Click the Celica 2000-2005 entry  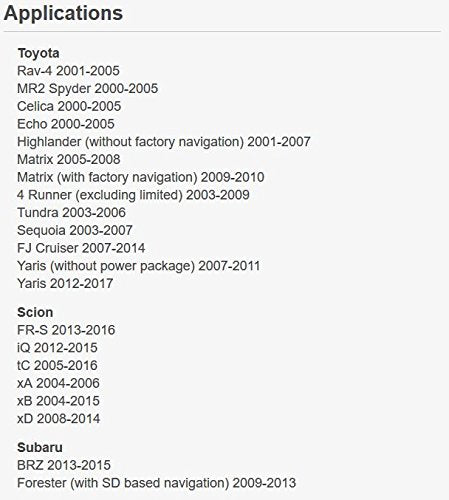point(69,106)
